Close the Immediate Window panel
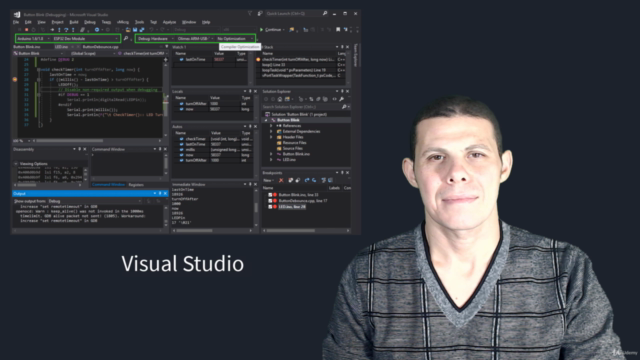This screenshot has height=360, width=640. (x=256, y=184)
